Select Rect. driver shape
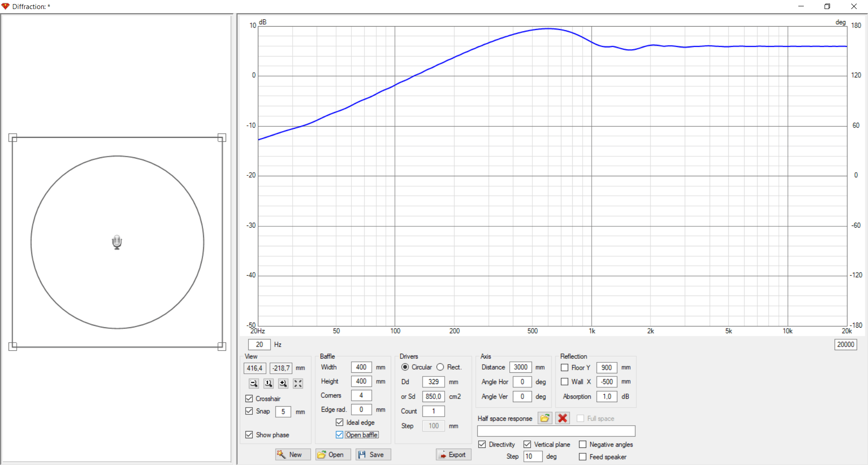Image resolution: width=868 pixels, height=465 pixels. pyautogui.click(x=440, y=367)
